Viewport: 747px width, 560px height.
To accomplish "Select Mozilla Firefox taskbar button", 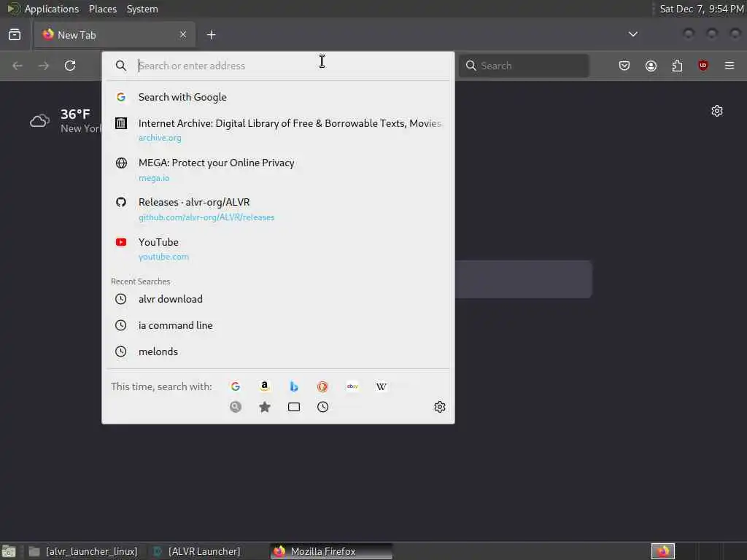I will click(x=332, y=551).
